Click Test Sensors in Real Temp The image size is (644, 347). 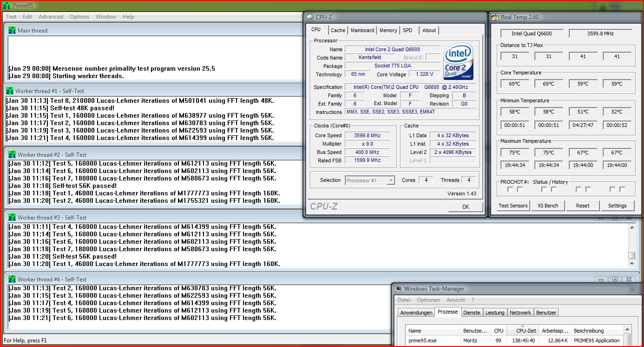[513, 206]
